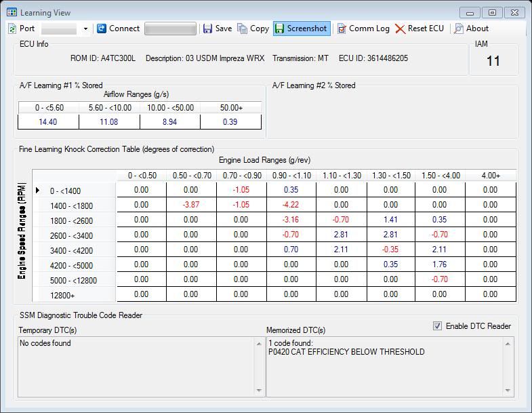The width and height of the screenshot is (532, 413).
Task: Open the Comm Log
Action: [363, 28]
